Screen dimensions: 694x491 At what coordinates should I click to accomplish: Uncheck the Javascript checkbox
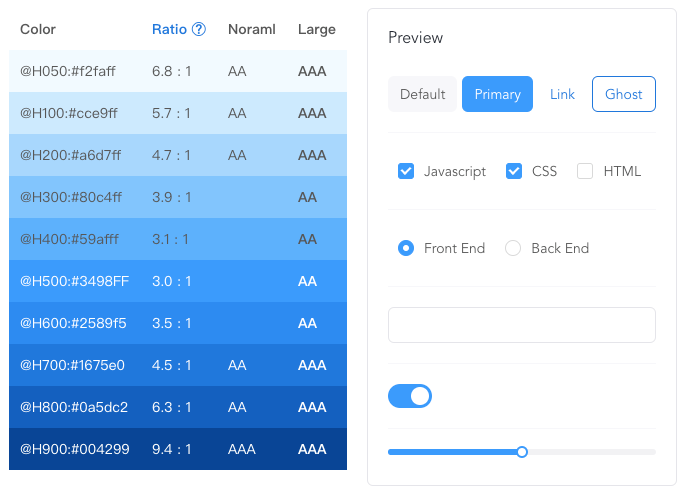406,171
